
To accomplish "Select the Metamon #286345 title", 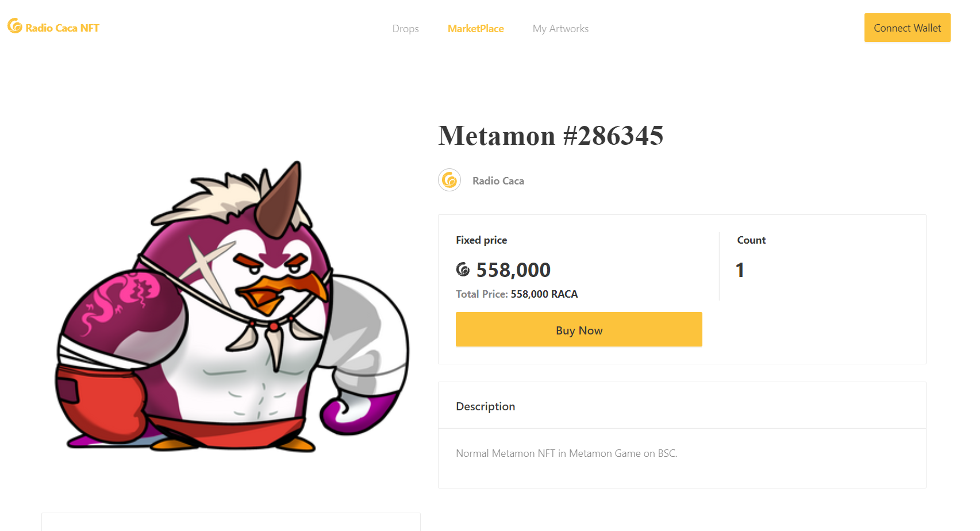I will 551,136.
